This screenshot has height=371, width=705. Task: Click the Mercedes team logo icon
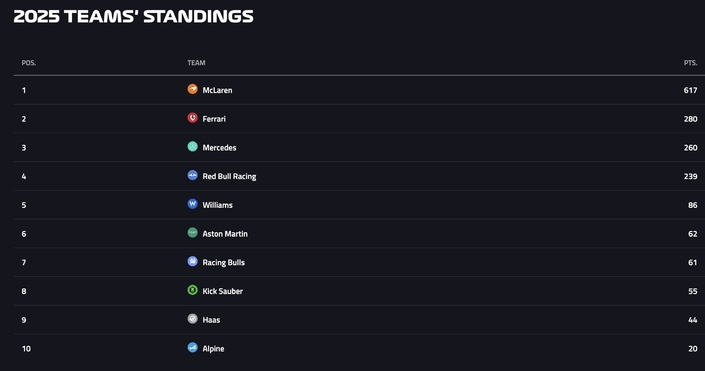192,147
